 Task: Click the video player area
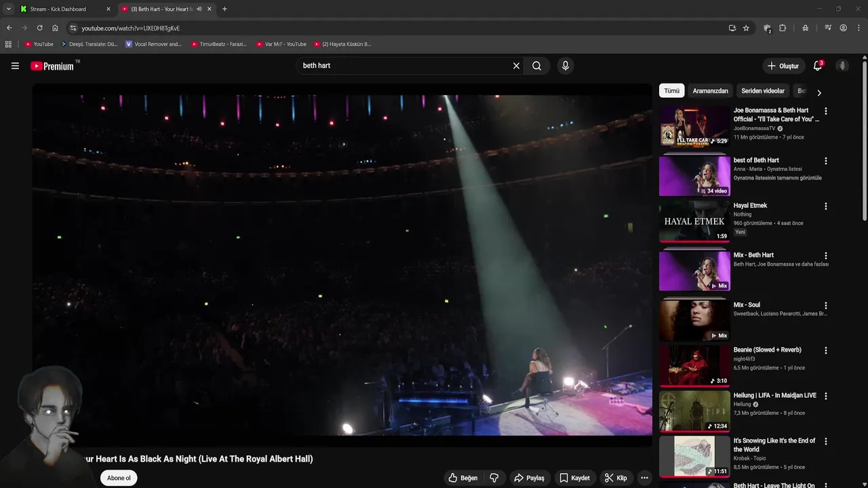[x=342, y=264]
